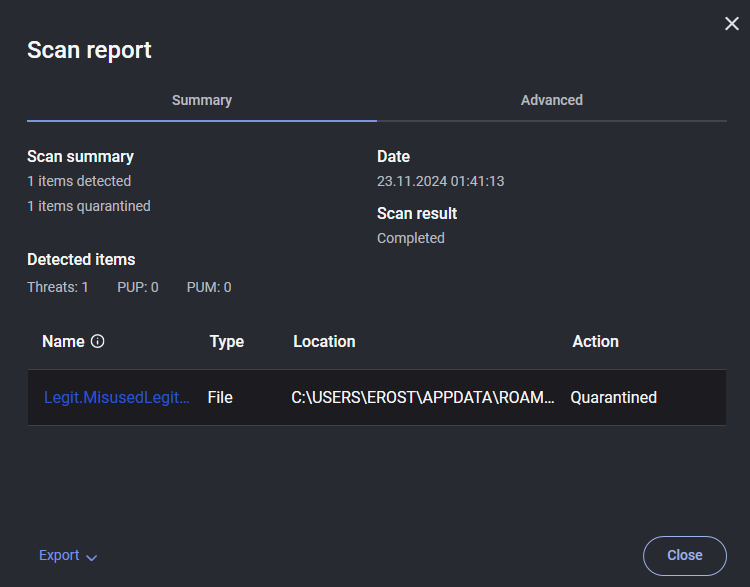Click the Location column header
This screenshot has width=750, height=587.
click(x=324, y=342)
